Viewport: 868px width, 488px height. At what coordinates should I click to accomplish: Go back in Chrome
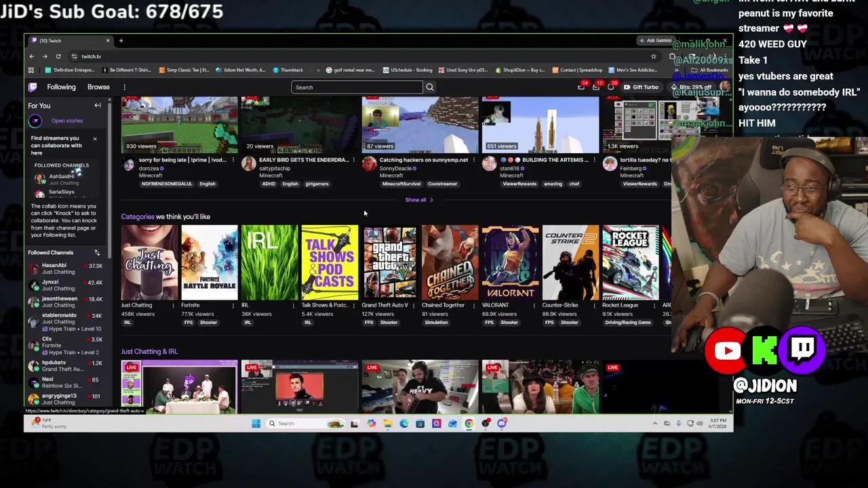pos(31,56)
